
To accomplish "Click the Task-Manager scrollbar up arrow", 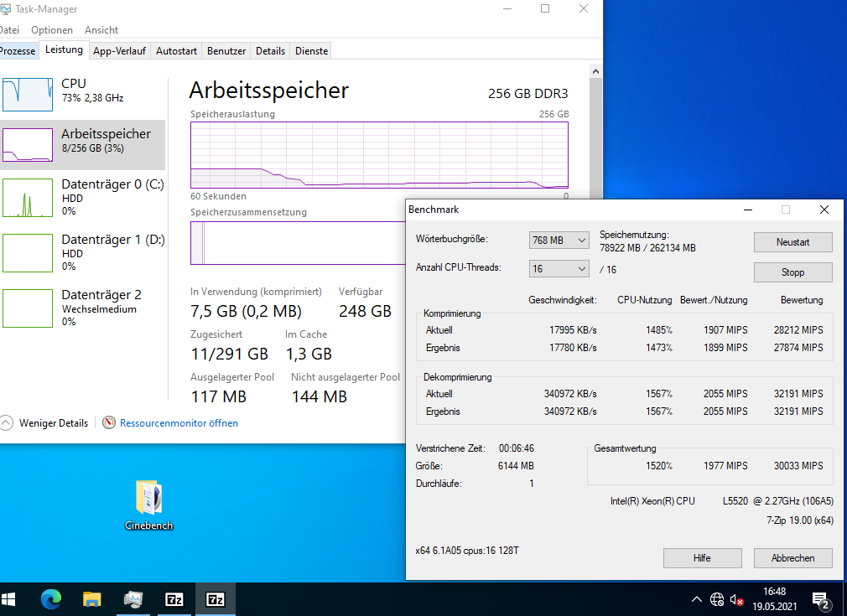I will (x=595, y=71).
